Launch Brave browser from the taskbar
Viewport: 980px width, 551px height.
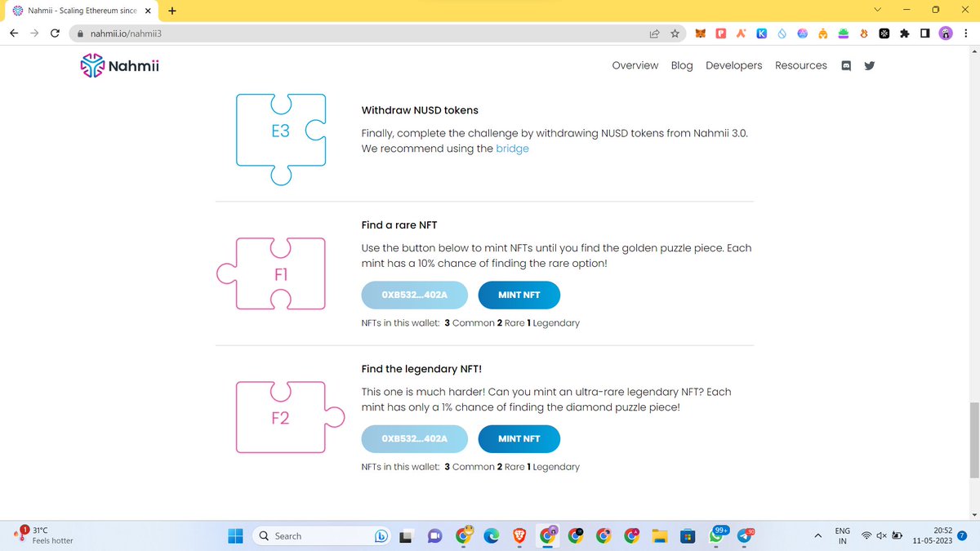519,535
